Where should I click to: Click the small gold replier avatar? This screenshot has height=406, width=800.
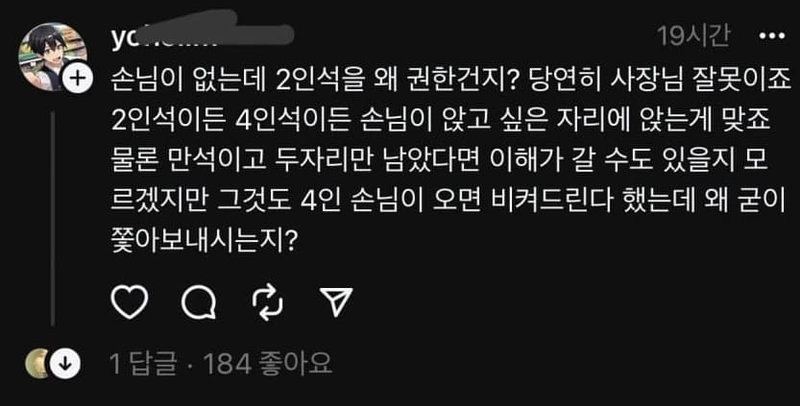37,363
